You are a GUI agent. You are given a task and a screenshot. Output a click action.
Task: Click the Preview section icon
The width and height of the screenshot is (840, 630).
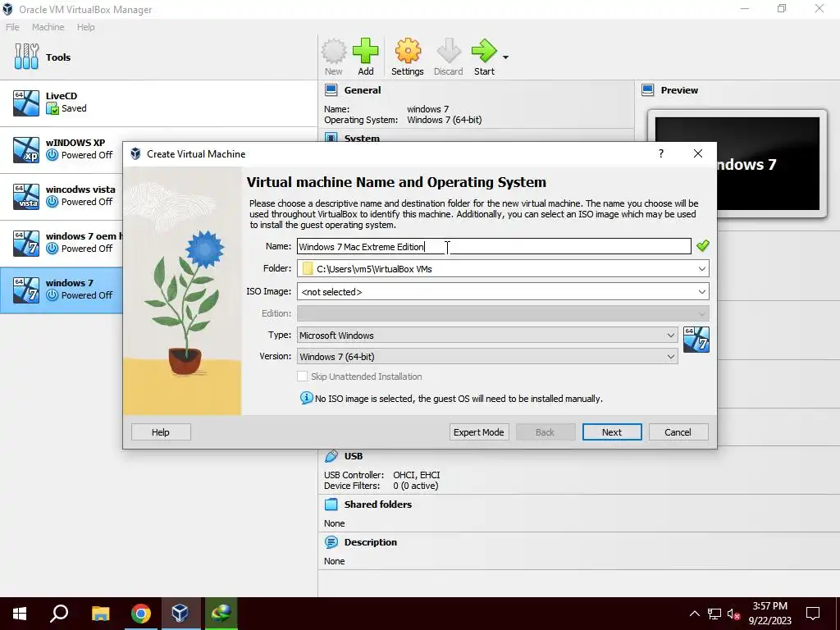[x=648, y=90]
